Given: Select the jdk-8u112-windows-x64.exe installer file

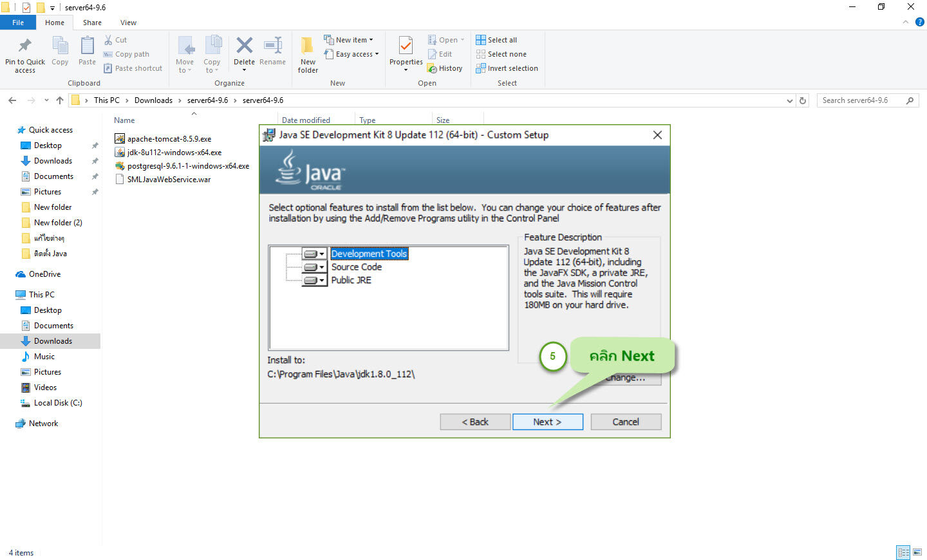Looking at the screenshot, I should click(174, 152).
